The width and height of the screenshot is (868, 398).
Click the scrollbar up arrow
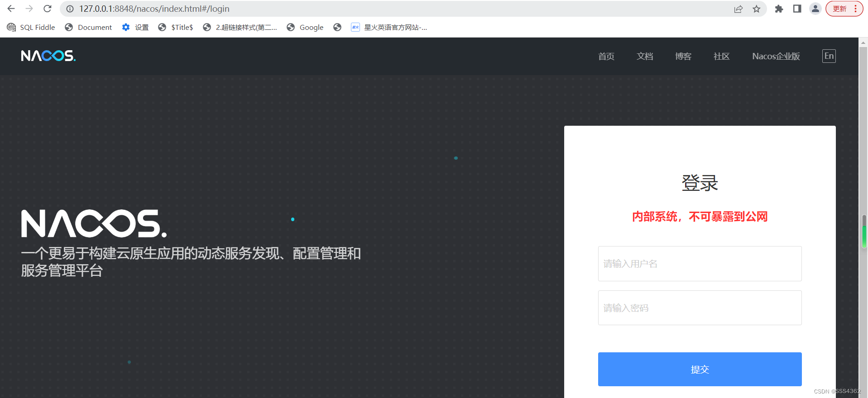pos(864,43)
